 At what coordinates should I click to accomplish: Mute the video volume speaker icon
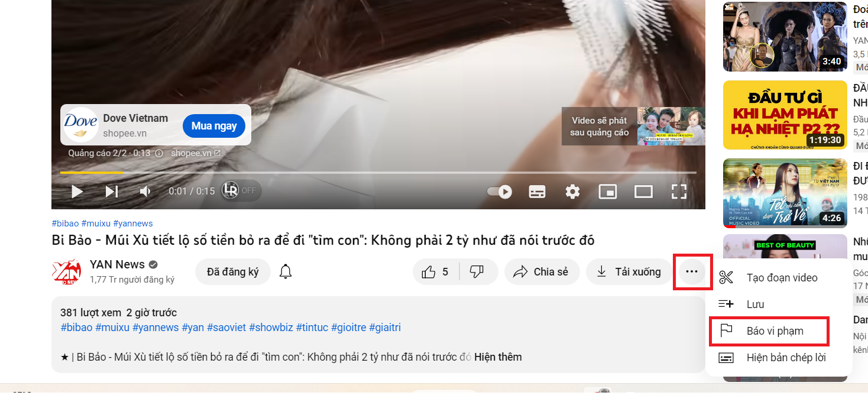(144, 192)
